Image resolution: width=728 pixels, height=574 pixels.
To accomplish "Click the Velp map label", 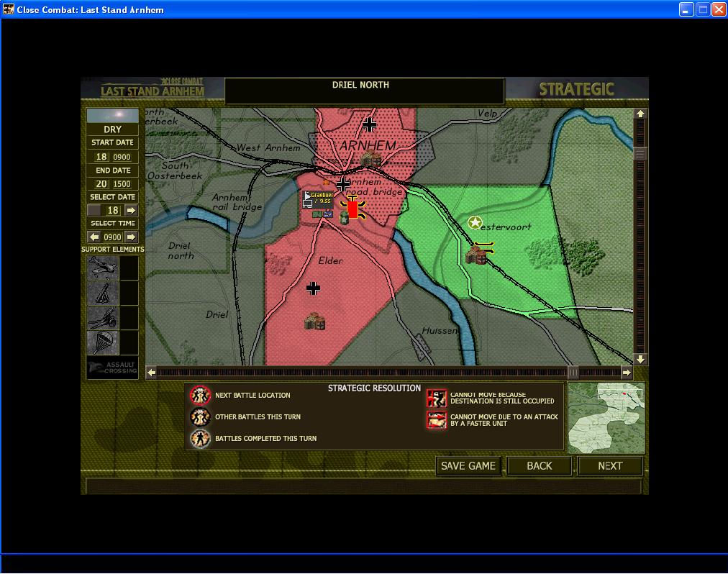I will pyautogui.click(x=488, y=114).
